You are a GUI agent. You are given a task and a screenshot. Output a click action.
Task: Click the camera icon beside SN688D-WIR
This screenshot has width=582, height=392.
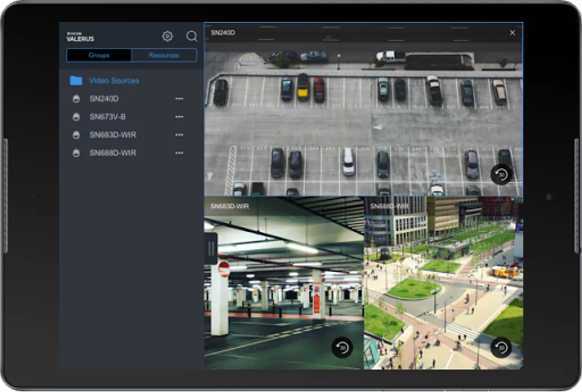point(76,153)
